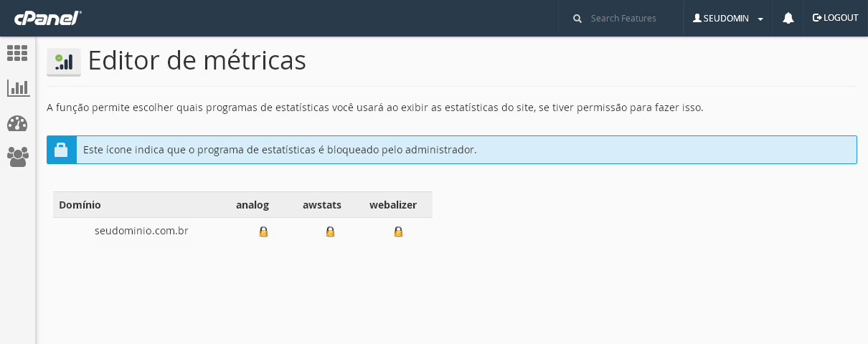Click the webalizer column header
The width and height of the screenshot is (868, 344).
pyautogui.click(x=393, y=205)
